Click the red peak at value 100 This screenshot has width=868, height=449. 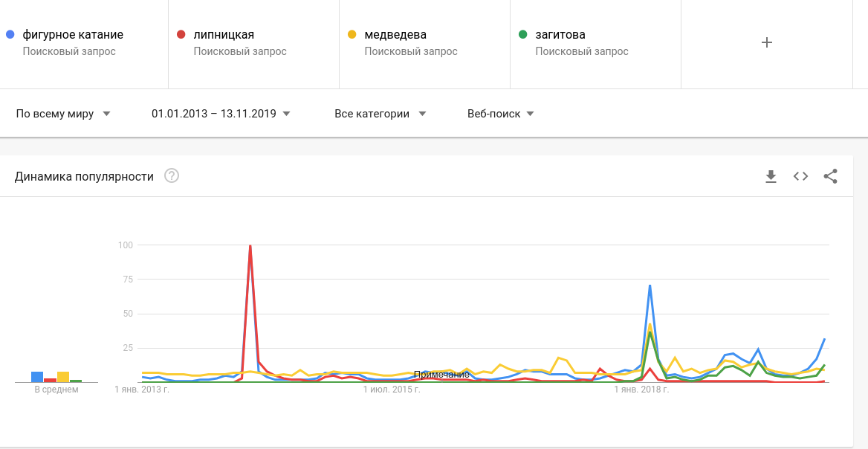tap(250, 246)
